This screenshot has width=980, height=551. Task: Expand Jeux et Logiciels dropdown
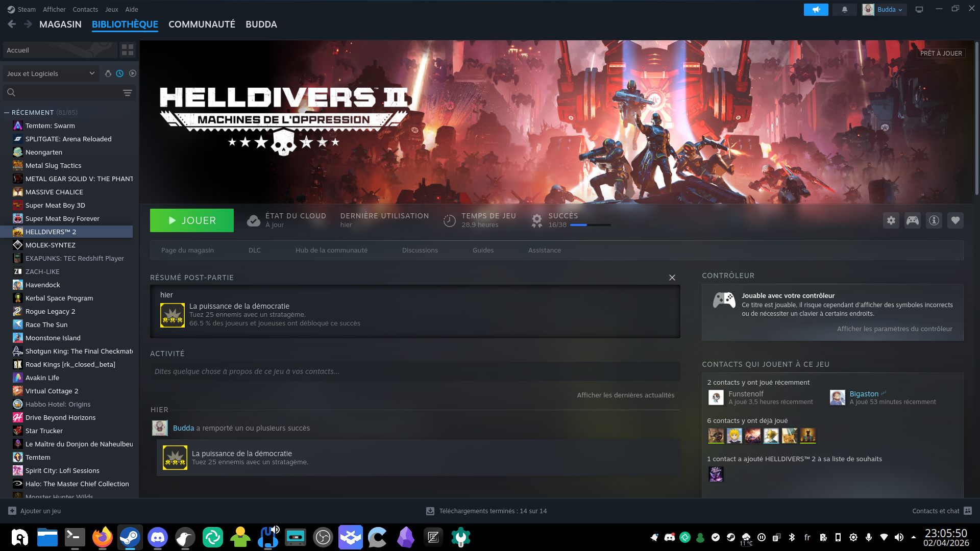pyautogui.click(x=50, y=73)
